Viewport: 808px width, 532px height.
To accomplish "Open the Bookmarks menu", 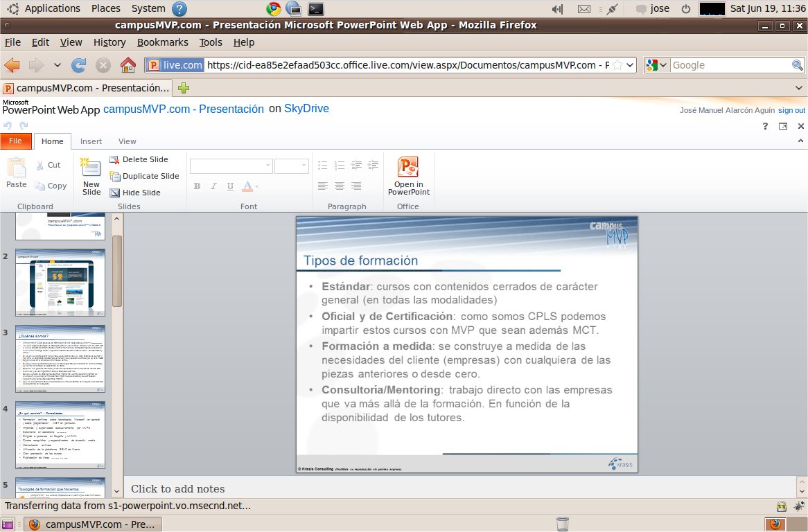I will pyautogui.click(x=162, y=42).
